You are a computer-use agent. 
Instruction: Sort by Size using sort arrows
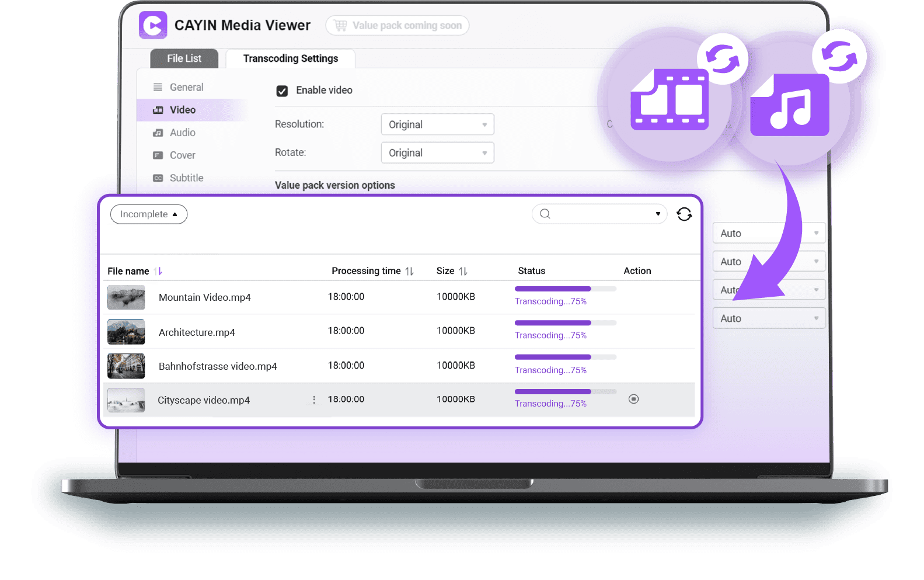click(463, 271)
